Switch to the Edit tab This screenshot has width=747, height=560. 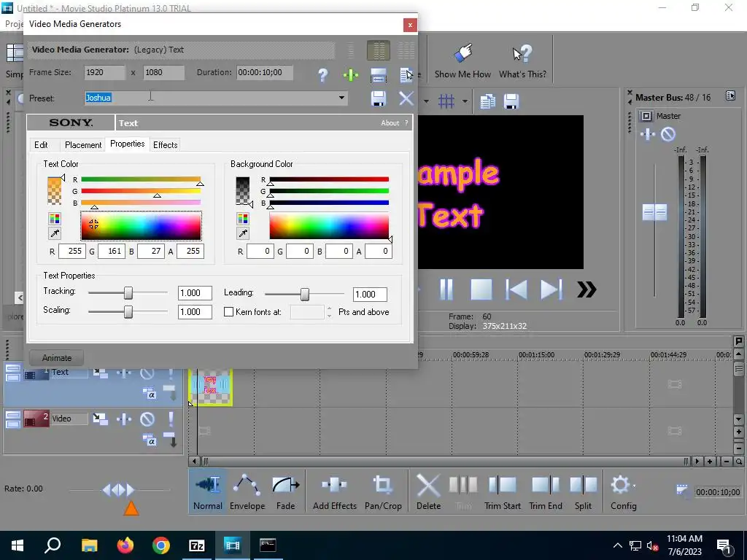pos(41,145)
